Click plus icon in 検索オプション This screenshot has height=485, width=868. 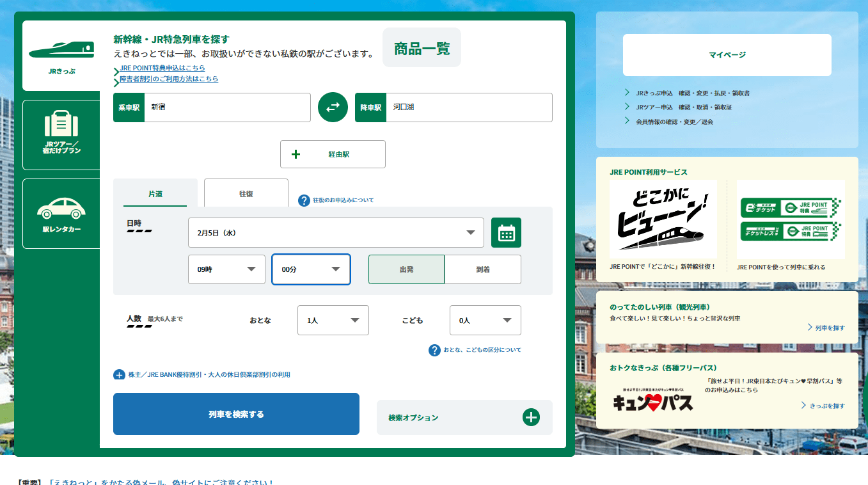(x=531, y=418)
